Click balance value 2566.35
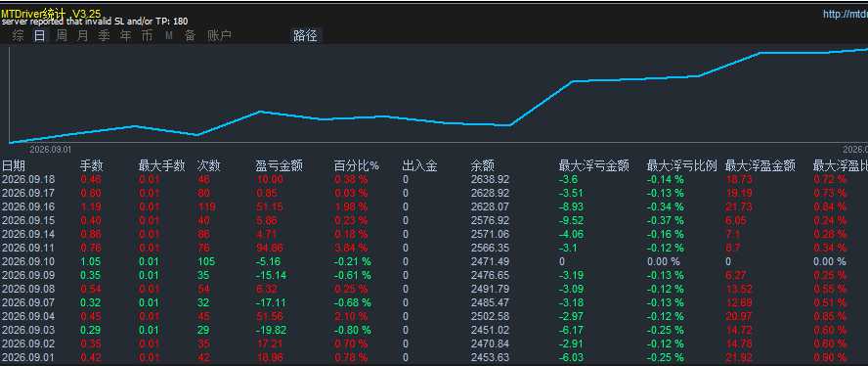Viewport: 868px width, 366px height. click(x=490, y=248)
